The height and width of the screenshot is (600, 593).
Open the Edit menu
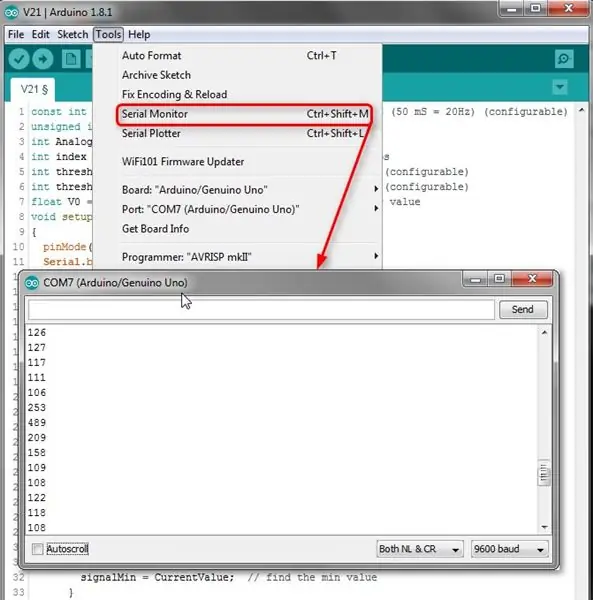40,34
